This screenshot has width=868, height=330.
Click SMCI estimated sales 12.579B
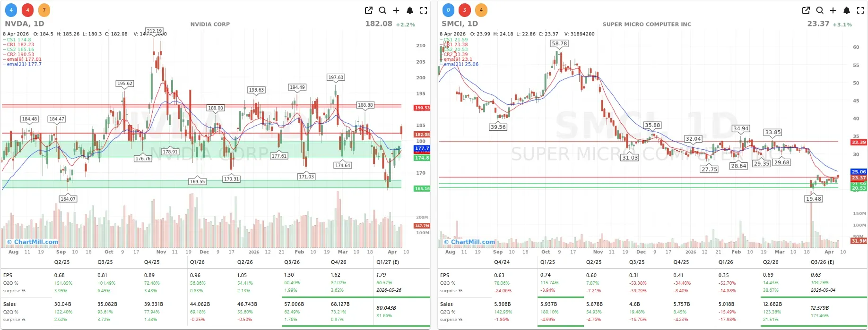(x=820, y=308)
